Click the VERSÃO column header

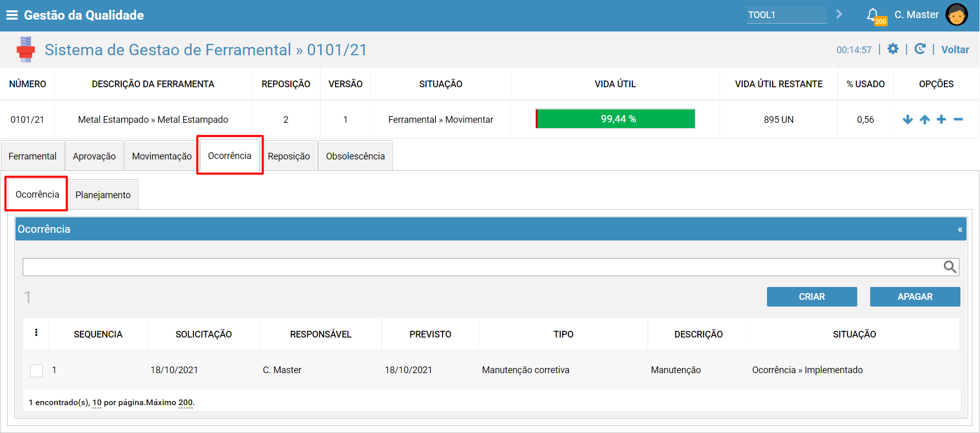pyautogui.click(x=346, y=84)
